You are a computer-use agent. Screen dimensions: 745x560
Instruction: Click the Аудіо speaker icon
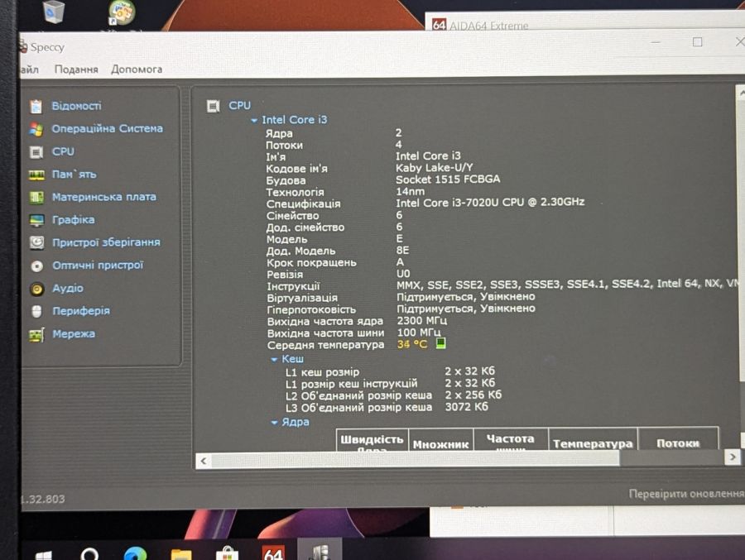[36, 289]
